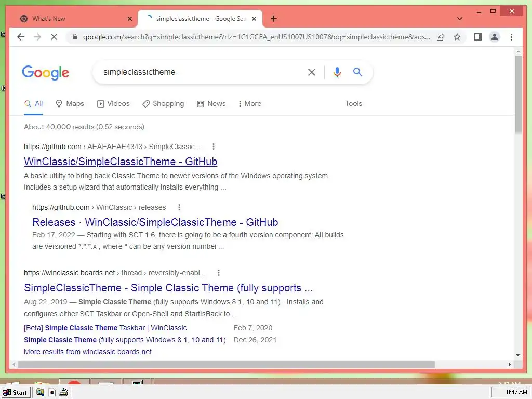Click horizontal scroll right arrow
This screenshot has width=532, height=399.
[509, 364]
